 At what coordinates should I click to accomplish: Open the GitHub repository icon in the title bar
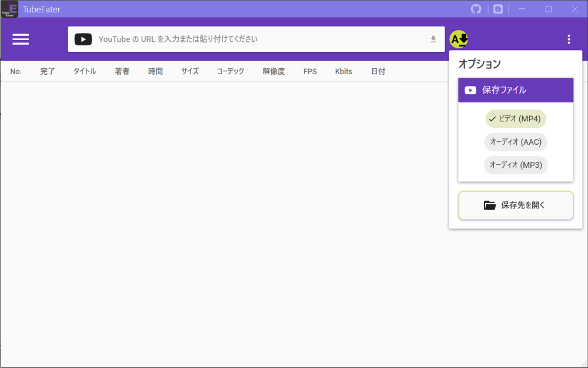[476, 9]
